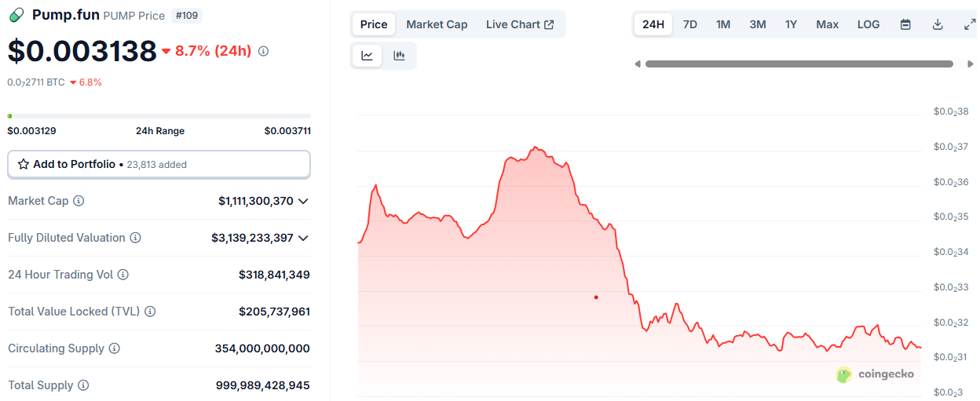Click the chart horizontal range scrollbar
This screenshot has height=401, width=980.
(799, 64)
